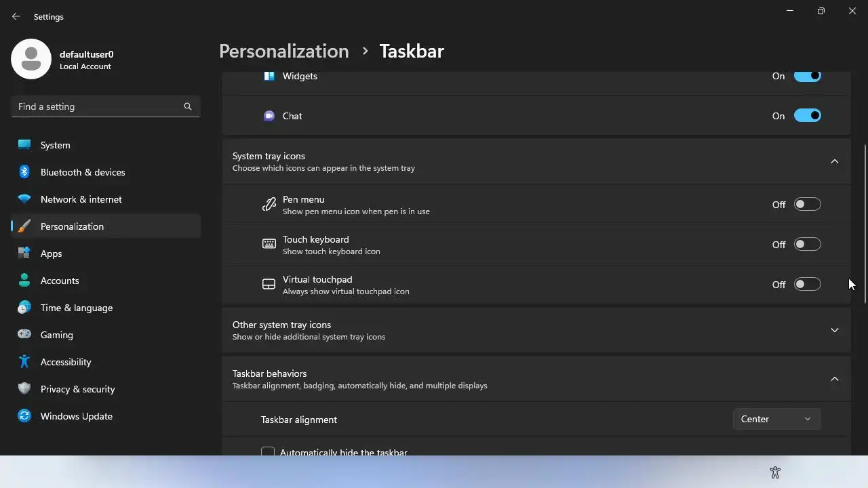Click the Find a setting search box
Screen dimensions: 868x488
(98, 106)
